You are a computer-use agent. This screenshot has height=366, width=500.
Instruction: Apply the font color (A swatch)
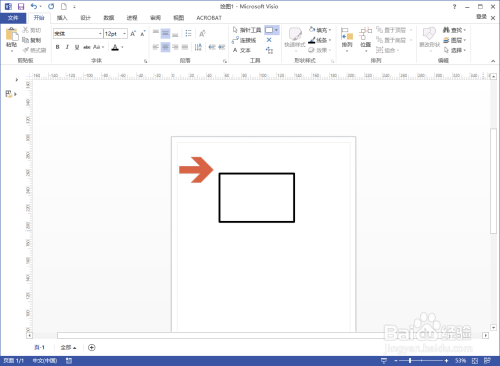point(115,47)
